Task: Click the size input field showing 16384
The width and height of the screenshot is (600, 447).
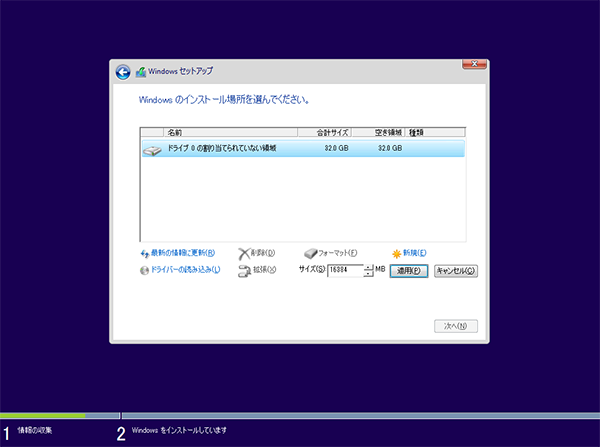Action: [345, 270]
